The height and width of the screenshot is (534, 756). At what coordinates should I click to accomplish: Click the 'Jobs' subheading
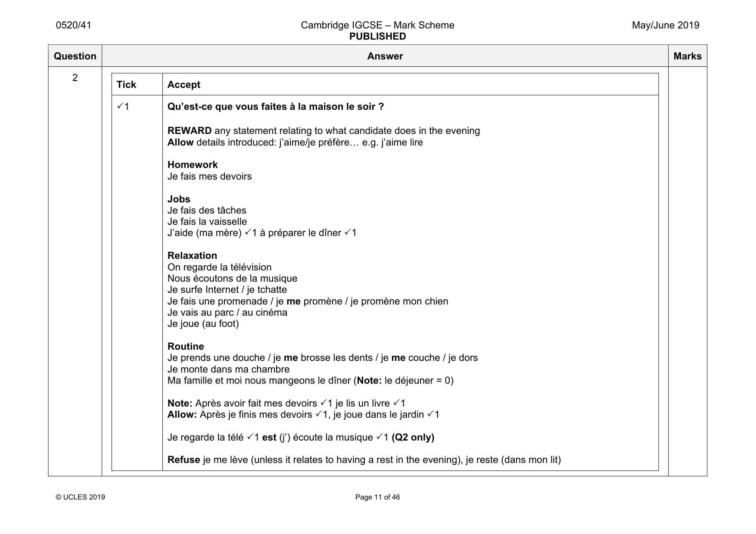coord(179,199)
